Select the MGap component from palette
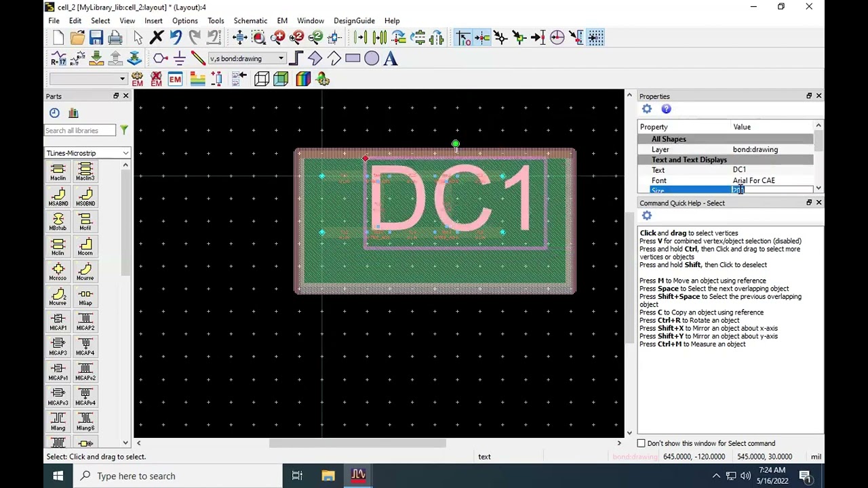868x488 pixels. [x=85, y=297]
